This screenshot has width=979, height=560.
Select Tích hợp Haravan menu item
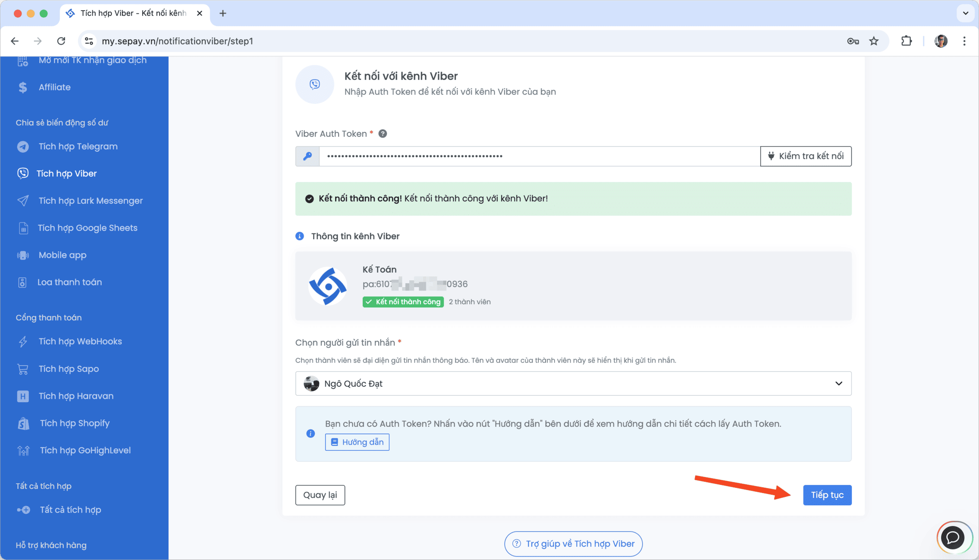[76, 396]
